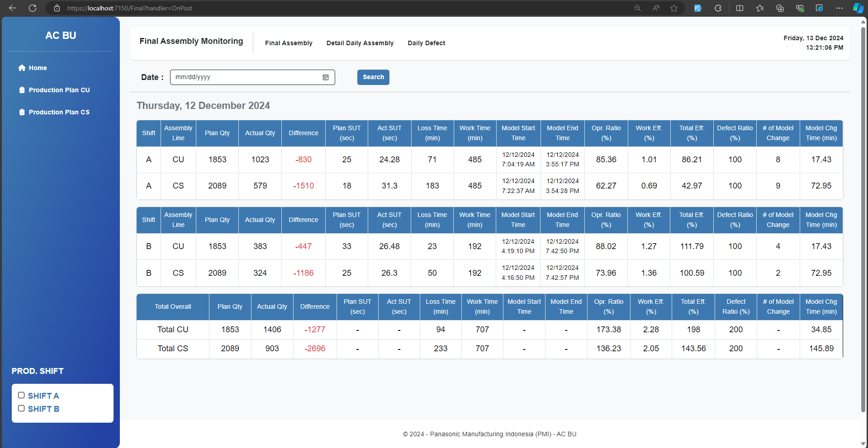Screen dimensions: 868x448
Task: Open the Copilot sidebar icon
Action: (858, 8)
